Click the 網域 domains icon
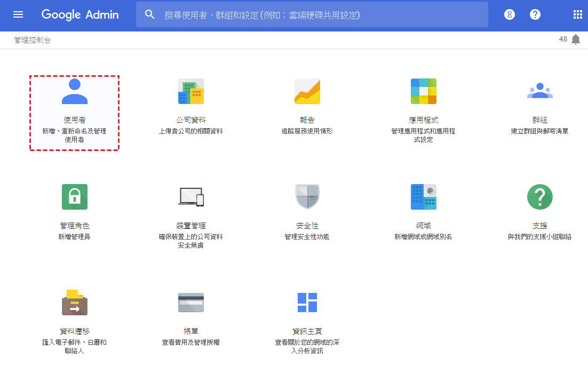The image size is (588, 366). (x=423, y=197)
